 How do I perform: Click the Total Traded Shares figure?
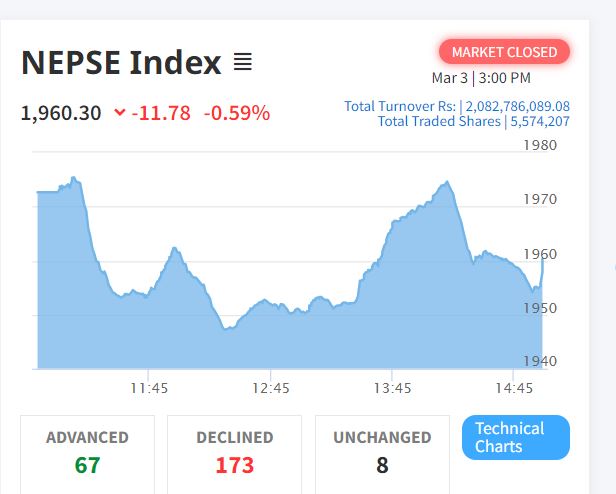540,121
